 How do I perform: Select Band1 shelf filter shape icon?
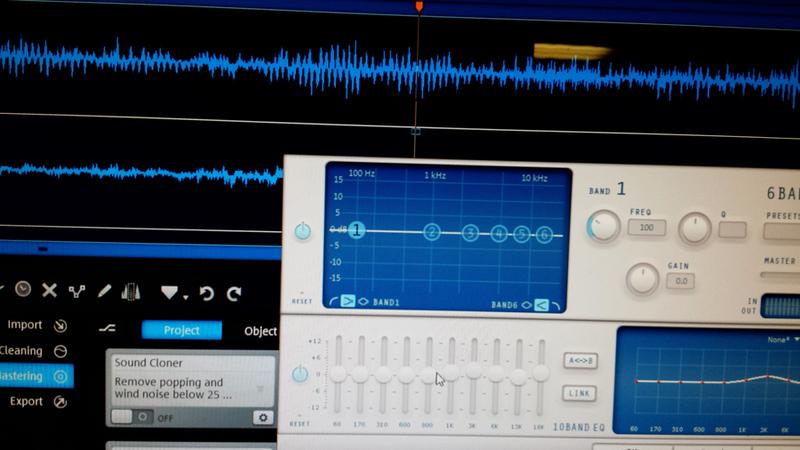pyautogui.click(x=348, y=301)
